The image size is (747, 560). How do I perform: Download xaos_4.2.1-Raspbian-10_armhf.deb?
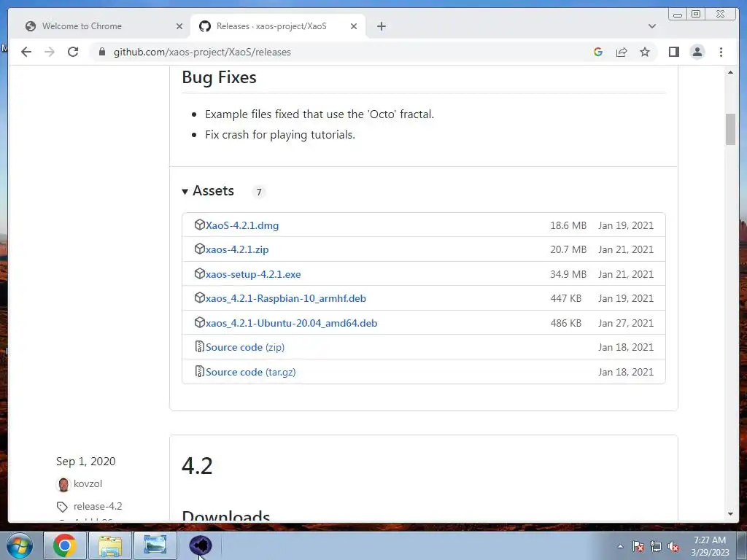click(x=286, y=298)
